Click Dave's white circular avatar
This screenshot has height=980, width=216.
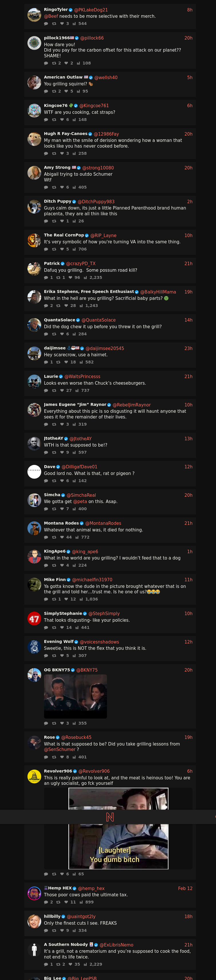pyautogui.click(x=34, y=472)
